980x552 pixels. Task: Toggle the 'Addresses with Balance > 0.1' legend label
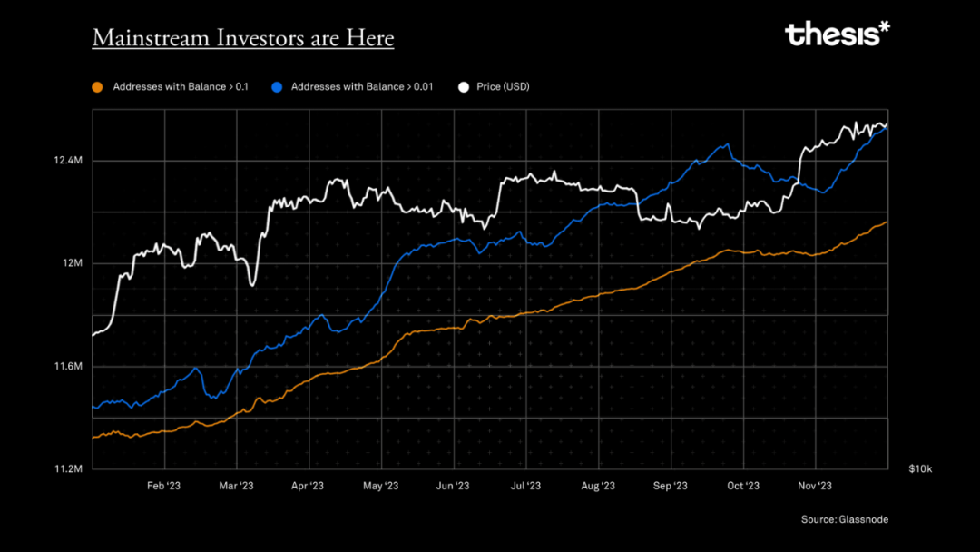click(x=181, y=87)
